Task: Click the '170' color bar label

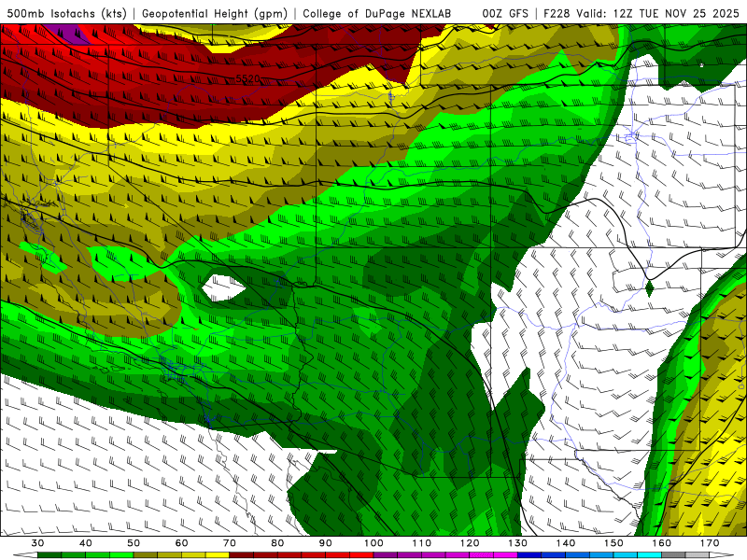Action: pyautogui.click(x=710, y=543)
